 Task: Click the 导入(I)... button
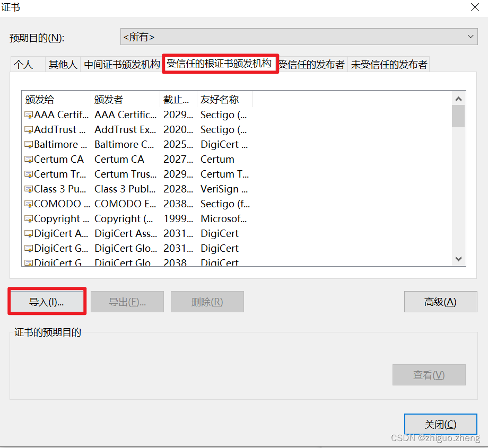point(47,302)
